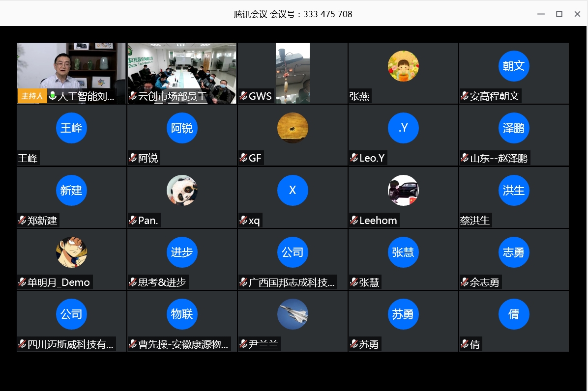Click the muted microphone icon beside Leo.Y
Image resolution: width=588 pixels, height=391 pixels.
353,158
